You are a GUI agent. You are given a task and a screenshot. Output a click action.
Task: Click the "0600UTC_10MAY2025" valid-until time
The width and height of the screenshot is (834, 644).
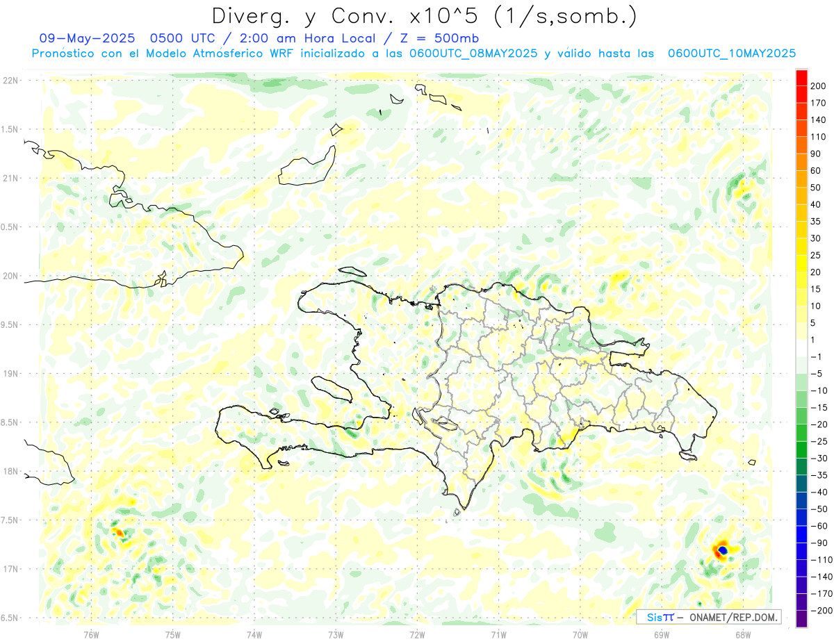[732, 53]
